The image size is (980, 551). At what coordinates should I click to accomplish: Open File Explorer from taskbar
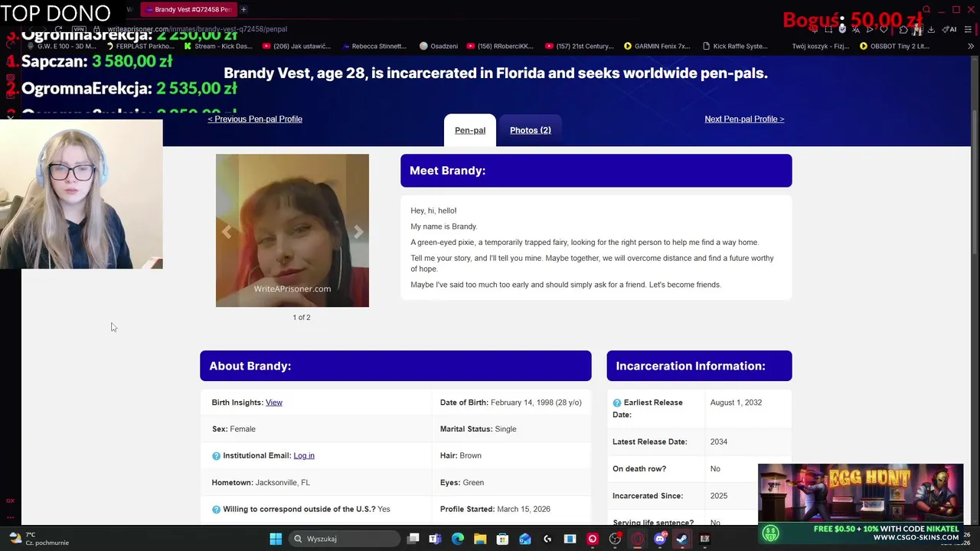click(480, 539)
